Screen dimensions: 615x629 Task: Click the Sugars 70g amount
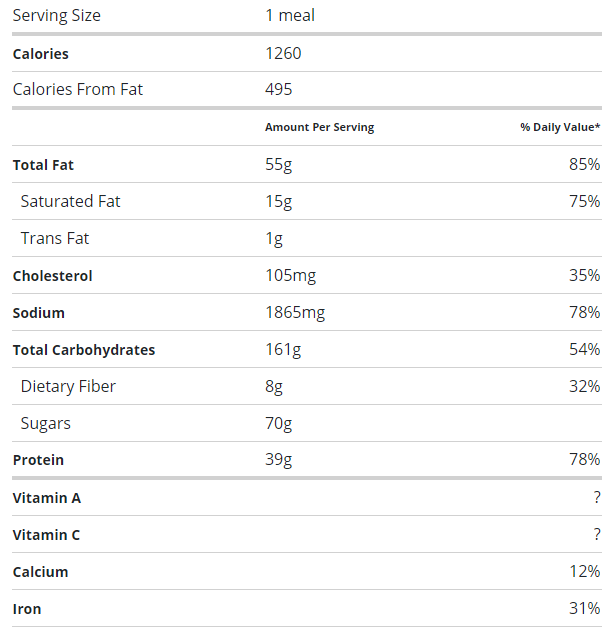(x=278, y=423)
